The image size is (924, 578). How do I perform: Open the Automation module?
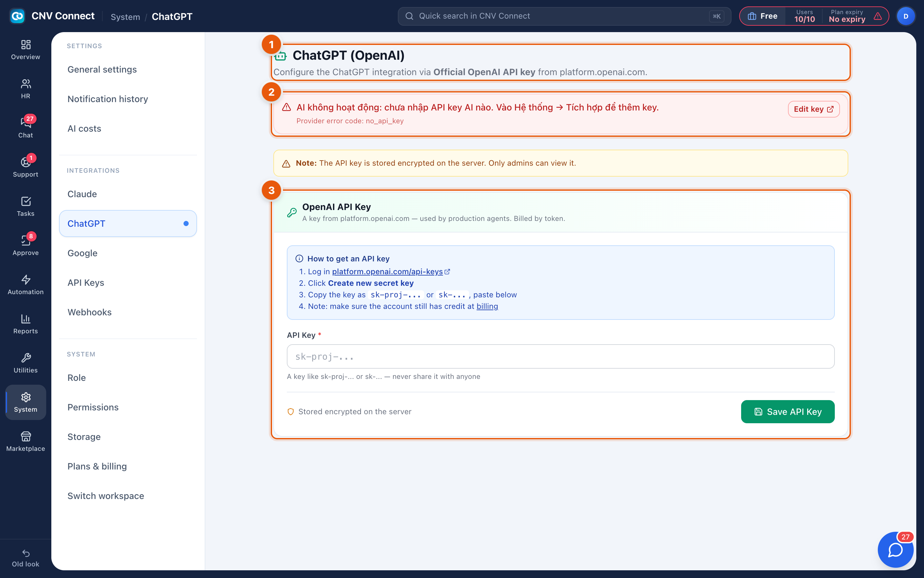point(26,285)
